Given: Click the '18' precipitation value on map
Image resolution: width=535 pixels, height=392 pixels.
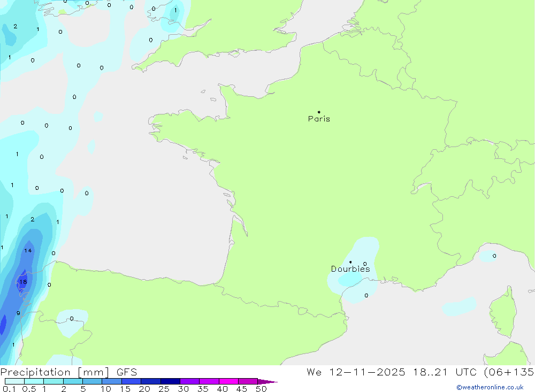Looking at the screenshot, I should coord(23,282).
